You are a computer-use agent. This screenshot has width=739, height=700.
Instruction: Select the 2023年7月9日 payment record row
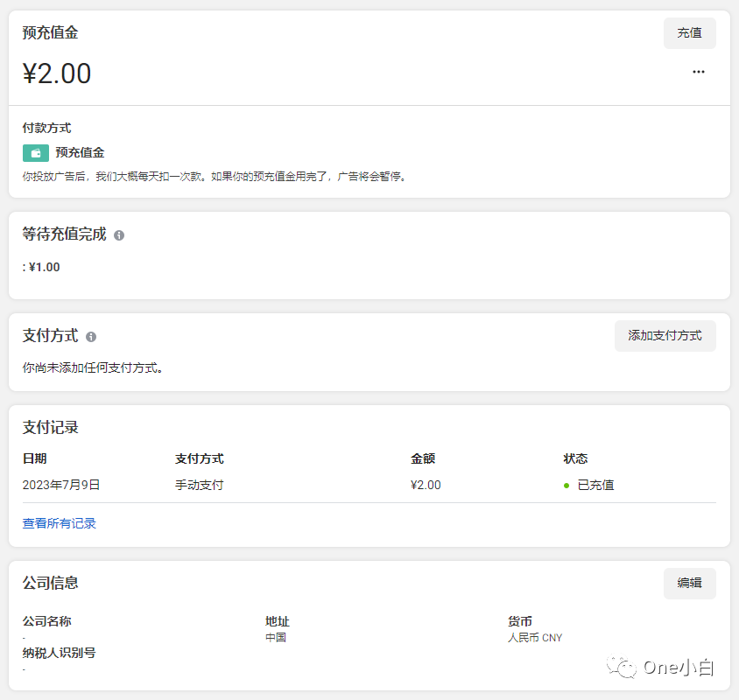point(61,485)
